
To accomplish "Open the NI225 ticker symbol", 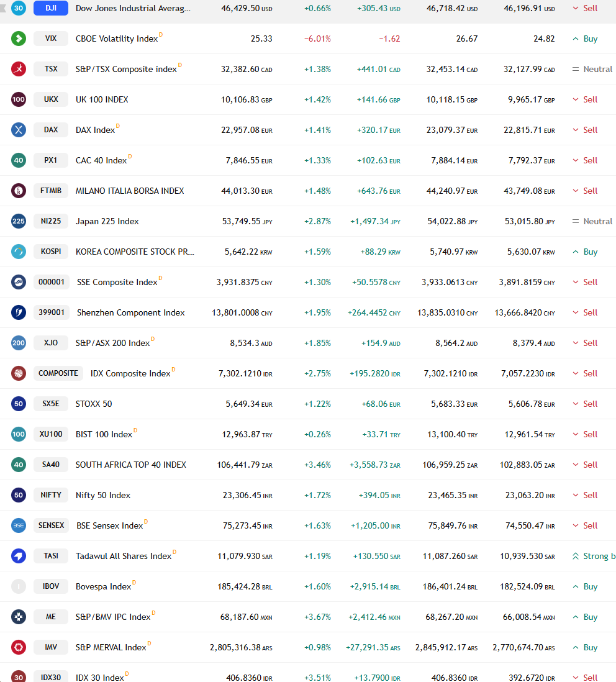I will (51, 221).
